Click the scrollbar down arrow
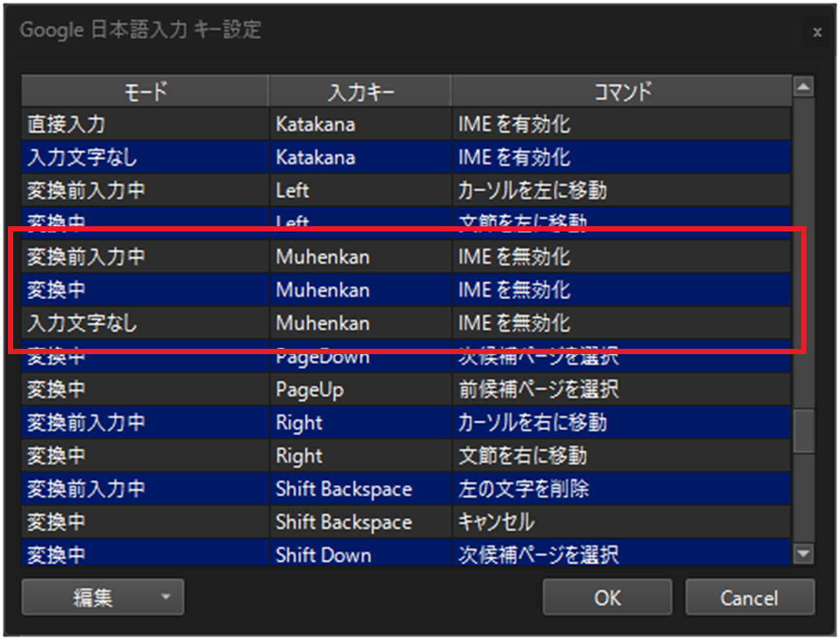 [803, 555]
